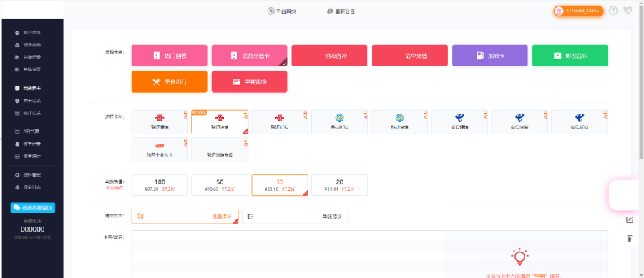
Task: Click the question mark help icon
Action: pos(613,11)
